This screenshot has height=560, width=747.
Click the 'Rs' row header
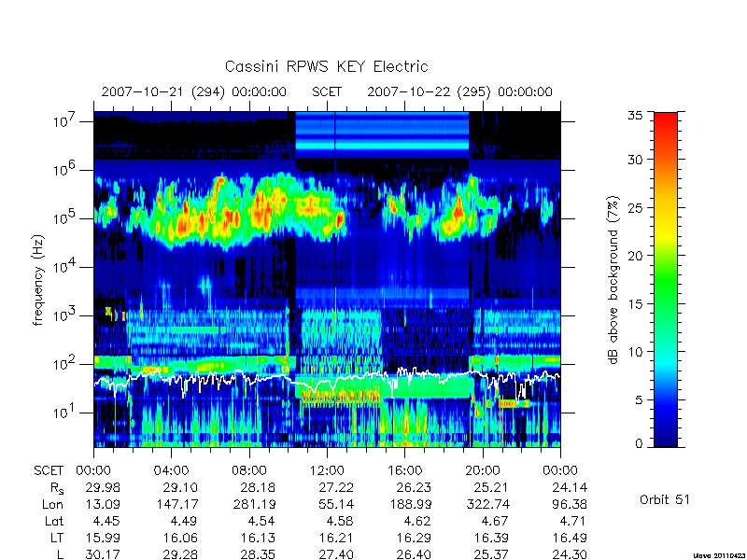[x=56, y=488]
